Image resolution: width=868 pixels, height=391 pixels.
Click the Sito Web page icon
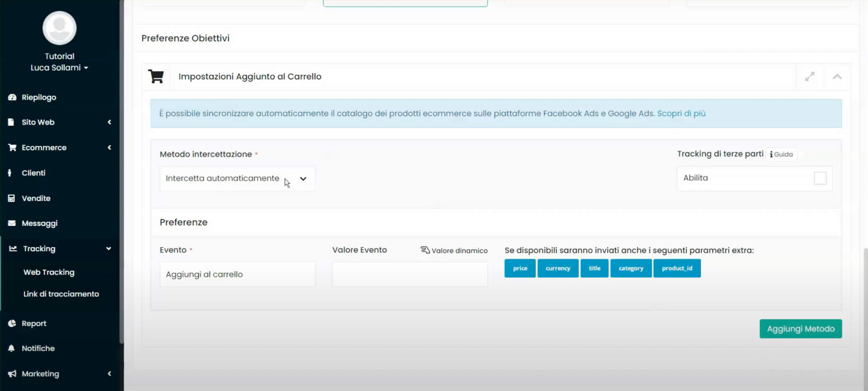(11, 122)
